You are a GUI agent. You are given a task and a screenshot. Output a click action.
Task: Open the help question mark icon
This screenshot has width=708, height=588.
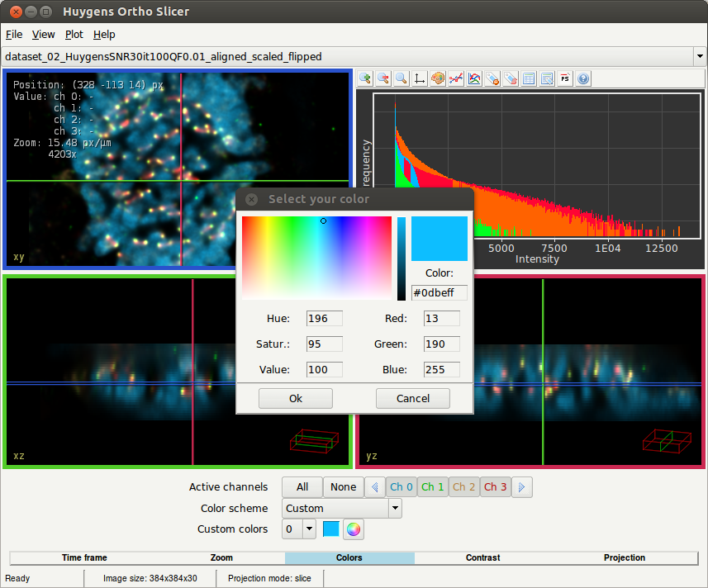583,78
